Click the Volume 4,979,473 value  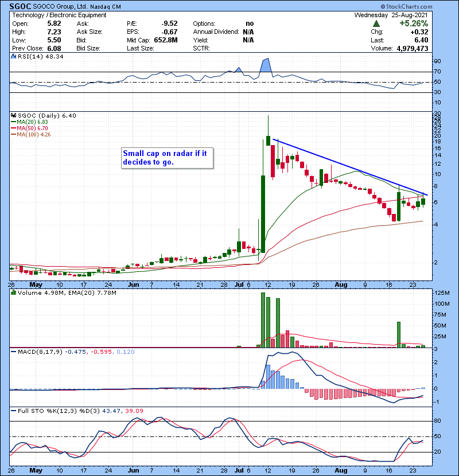[412, 48]
